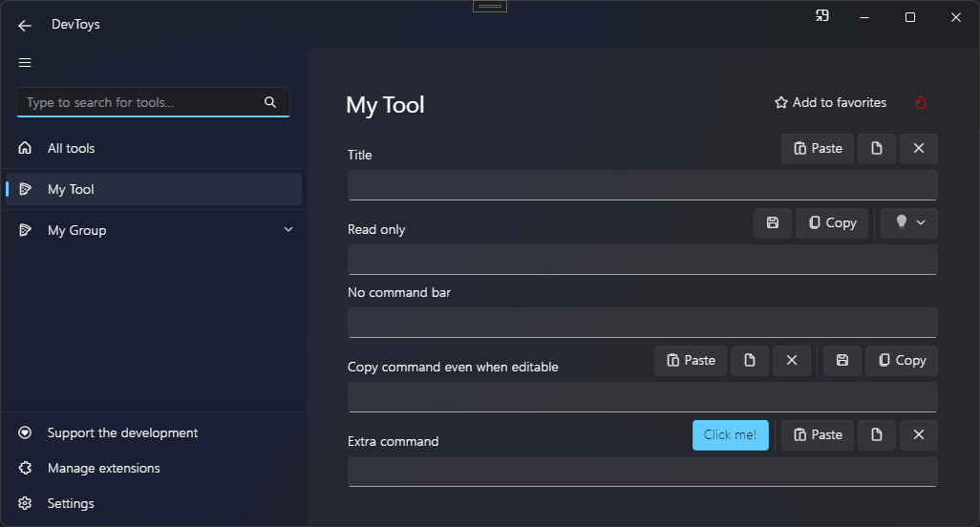The width and height of the screenshot is (980, 527).
Task: Click the No command bar text box
Action: point(643,323)
